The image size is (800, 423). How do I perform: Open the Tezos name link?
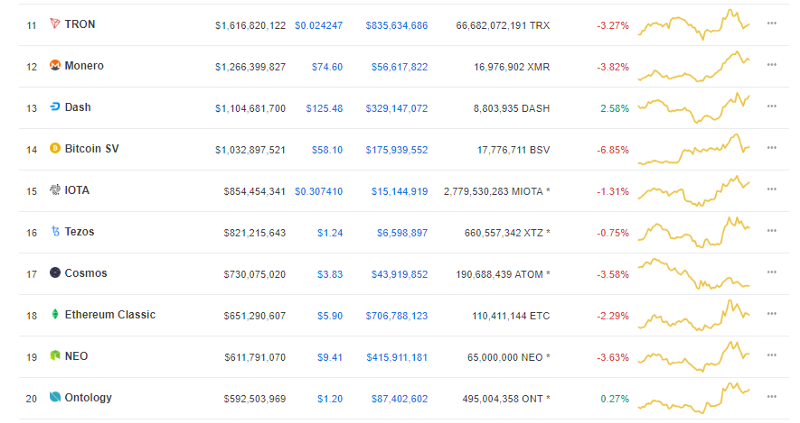pyautogui.click(x=80, y=232)
